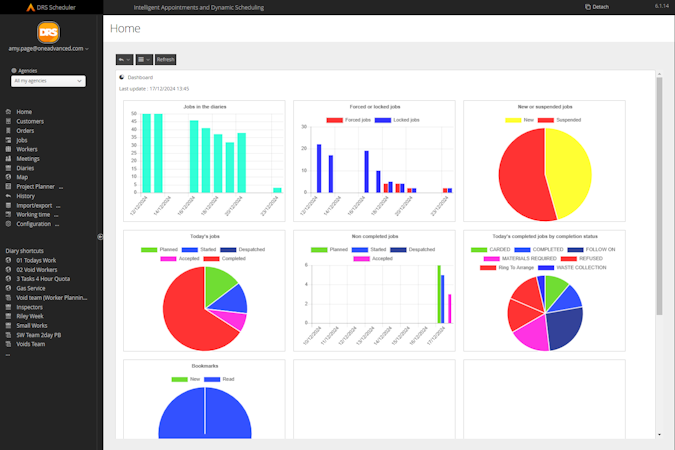Open SW Team 2day PB shortcut
The width and height of the screenshot is (675, 450).
point(39,335)
